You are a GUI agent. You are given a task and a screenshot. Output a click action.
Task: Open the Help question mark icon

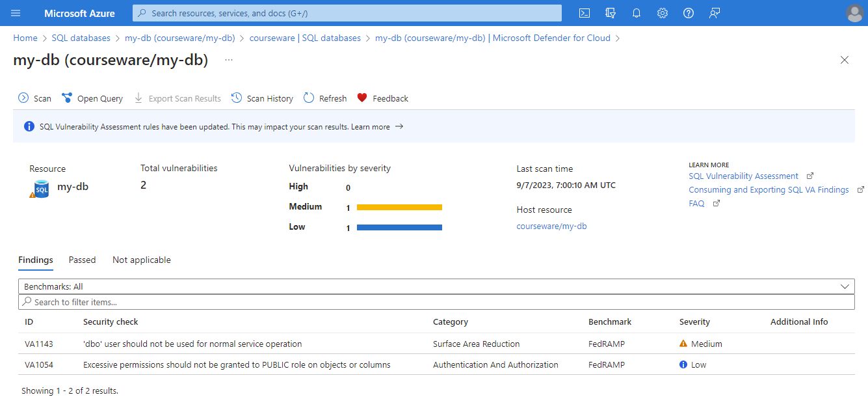pyautogui.click(x=689, y=13)
